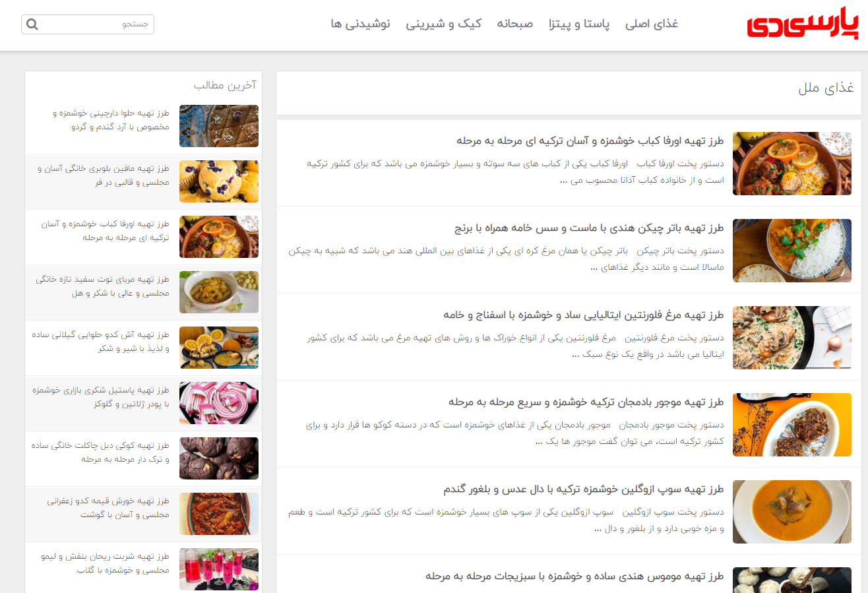
Task: Click sidebar thumbnail of خورش قیمه کدو
Action: coord(219,514)
